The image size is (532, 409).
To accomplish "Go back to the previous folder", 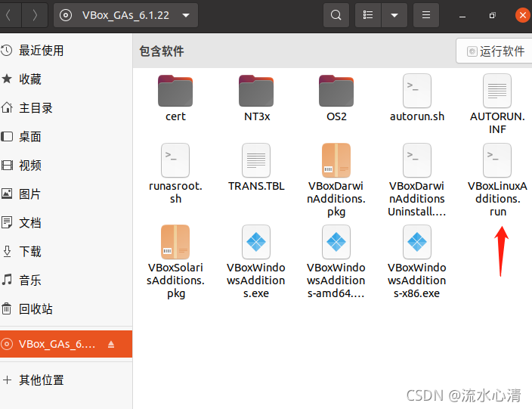I will (9, 15).
